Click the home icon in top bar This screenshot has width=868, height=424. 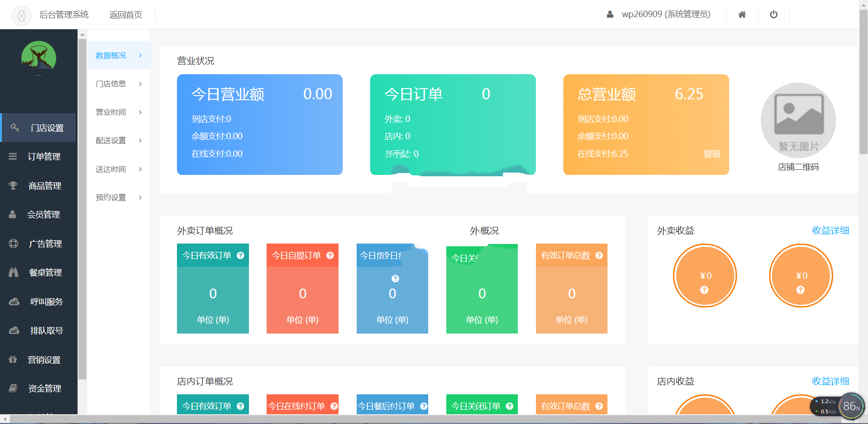click(x=742, y=14)
